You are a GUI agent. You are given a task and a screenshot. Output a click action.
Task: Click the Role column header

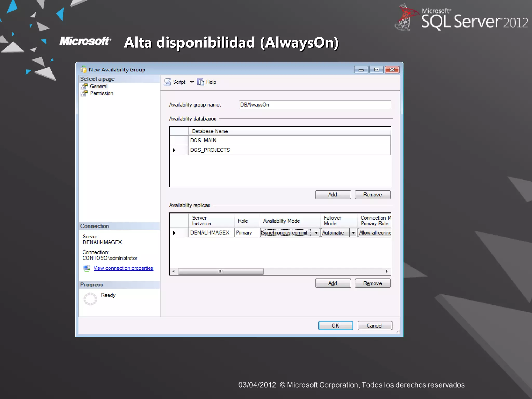[x=247, y=221]
